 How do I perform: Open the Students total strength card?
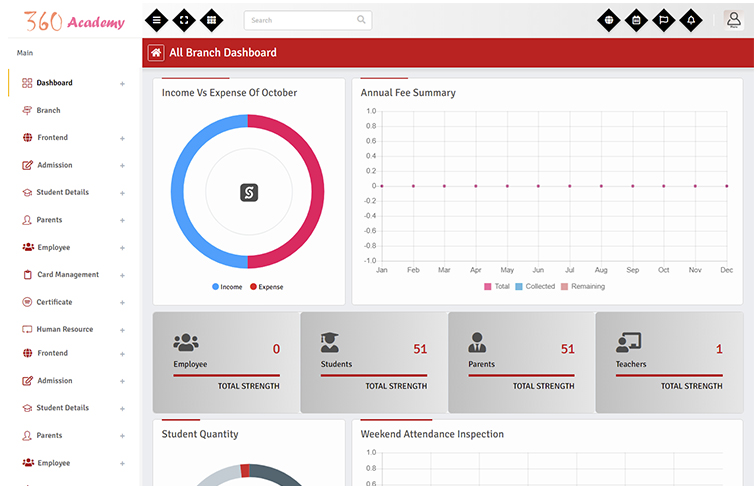click(x=374, y=363)
